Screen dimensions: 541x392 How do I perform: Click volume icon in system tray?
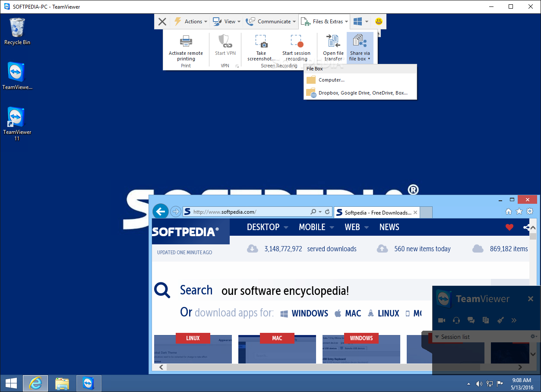pos(479,383)
